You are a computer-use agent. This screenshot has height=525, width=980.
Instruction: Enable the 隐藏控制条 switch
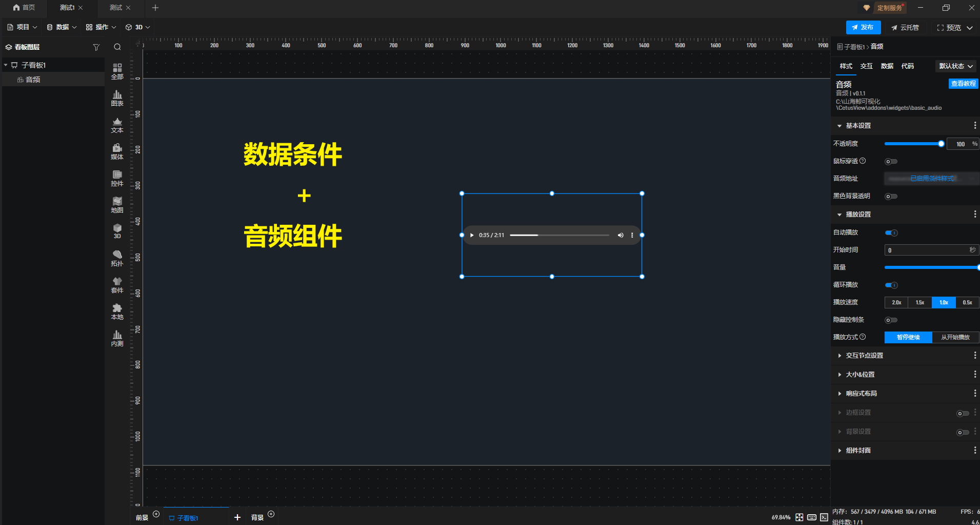(891, 320)
